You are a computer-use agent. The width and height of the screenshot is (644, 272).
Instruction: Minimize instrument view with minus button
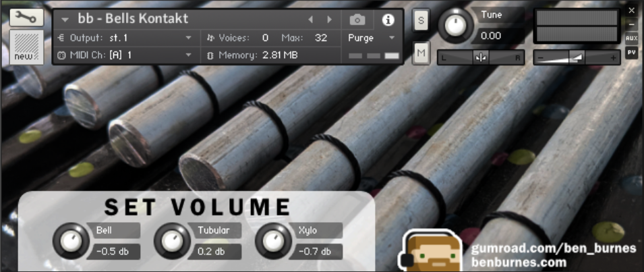[x=631, y=24]
